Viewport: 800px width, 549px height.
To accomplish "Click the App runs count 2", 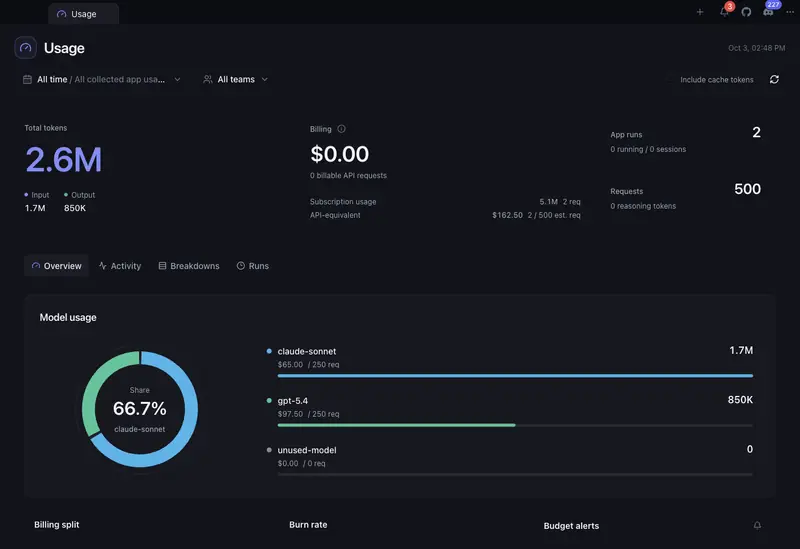I will click(x=756, y=133).
